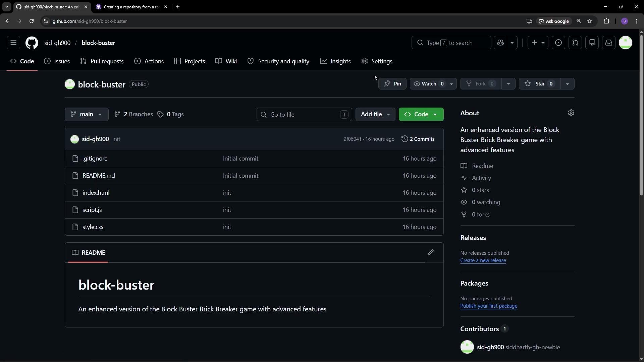This screenshot has height=362, width=644.
Task: Expand the Watch notifications dropdown arrow
Action: point(451,84)
